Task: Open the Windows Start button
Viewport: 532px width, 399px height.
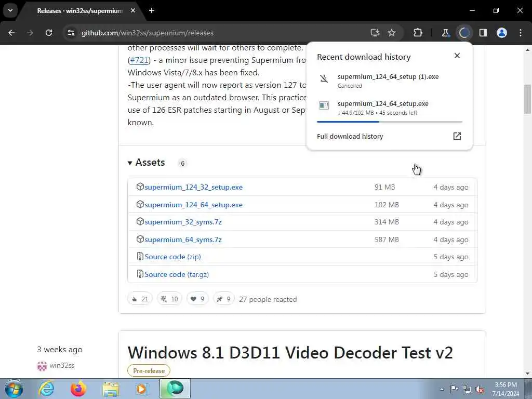Action: click(14, 389)
